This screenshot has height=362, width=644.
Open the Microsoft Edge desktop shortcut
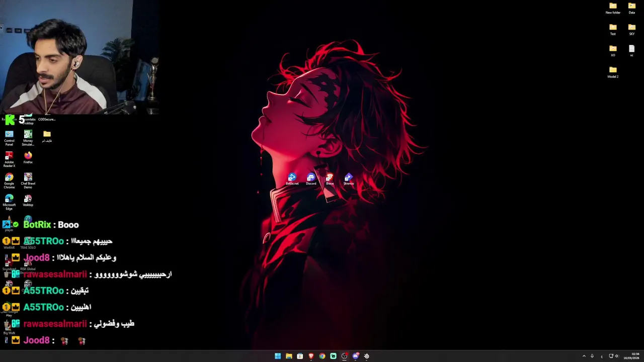(x=9, y=202)
